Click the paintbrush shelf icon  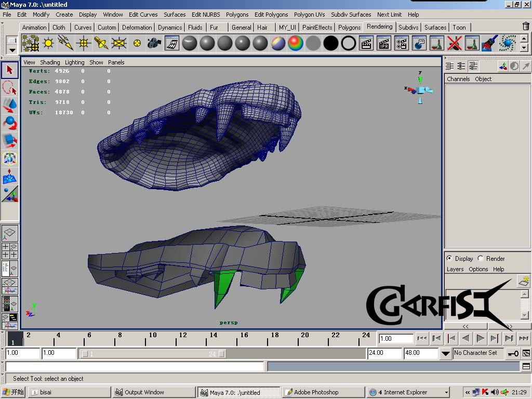click(489, 43)
